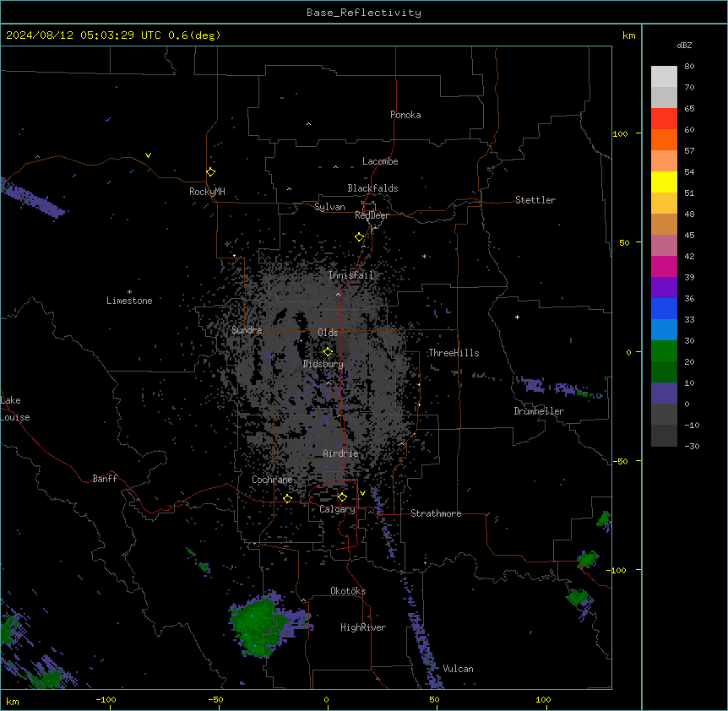This screenshot has width=728, height=711.
Task: Click the yellow diamond marker above Calgary label
Action: (x=342, y=497)
